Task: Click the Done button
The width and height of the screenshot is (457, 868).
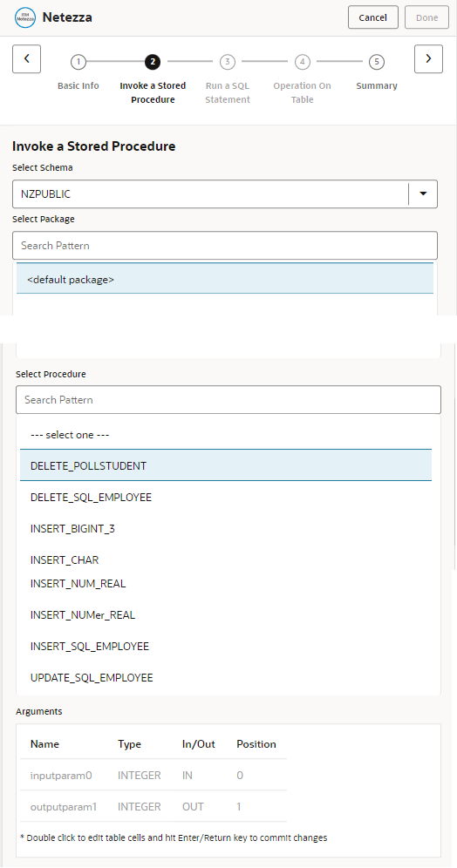Action: 427,17
